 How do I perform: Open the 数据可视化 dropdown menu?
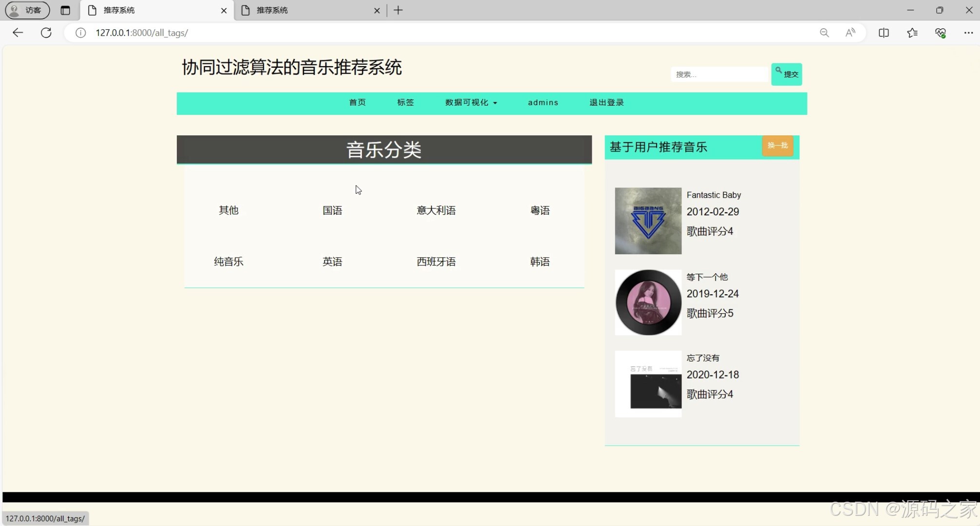coord(471,103)
